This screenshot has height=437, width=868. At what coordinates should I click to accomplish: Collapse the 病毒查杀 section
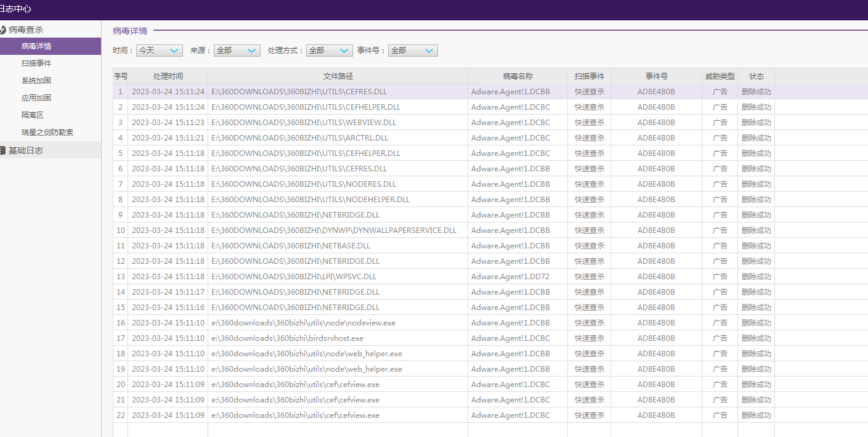[51, 30]
